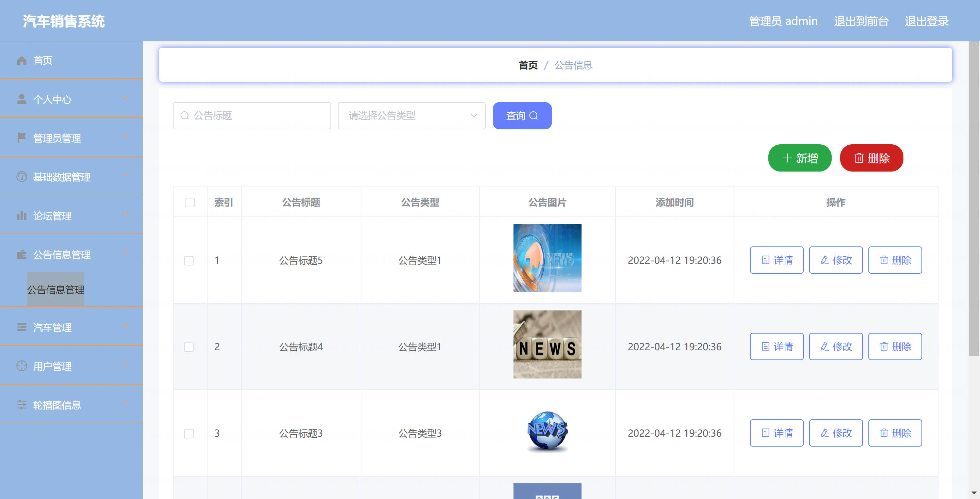The width and height of the screenshot is (980, 499).
Task: Click the trash icon in 公告标题3 删除 button
Action: click(884, 433)
